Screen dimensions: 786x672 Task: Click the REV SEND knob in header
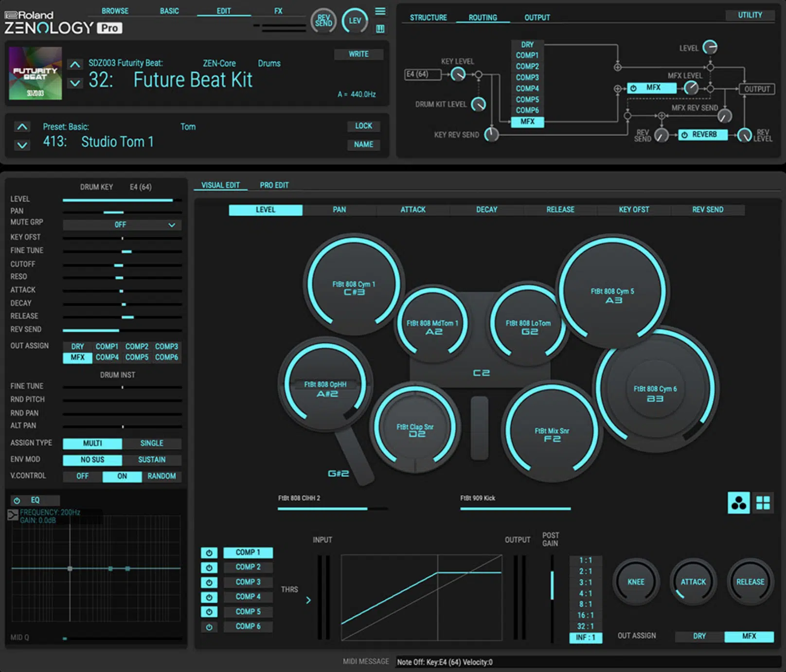click(x=323, y=21)
